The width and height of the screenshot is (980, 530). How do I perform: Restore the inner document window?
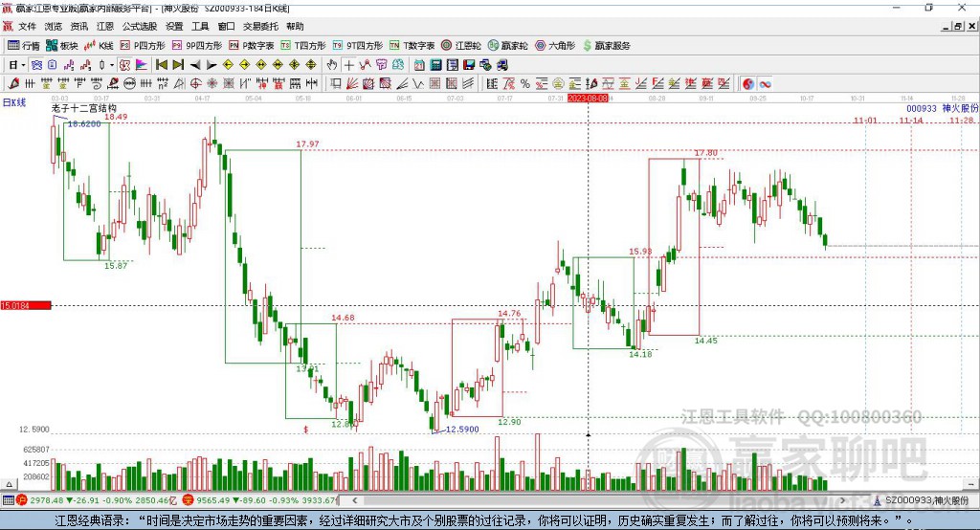click(x=958, y=26)
